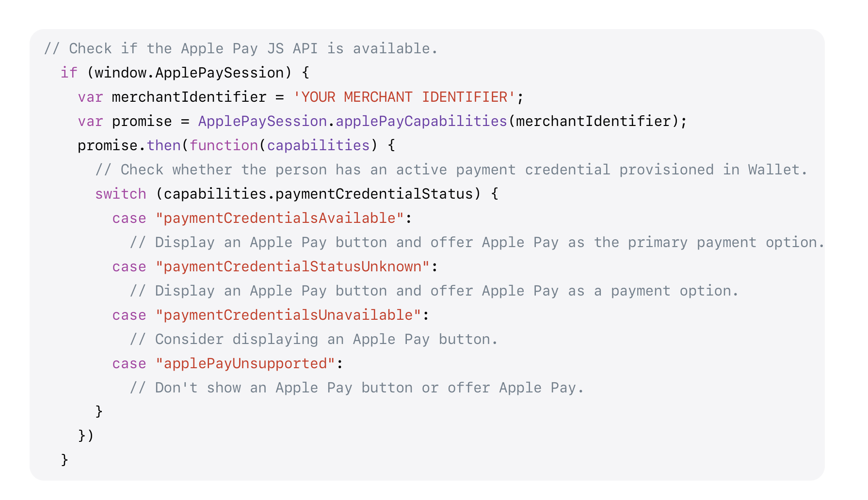
Task: Click the window.ApplePaySession condition text
Action: (x=189, y=73)
